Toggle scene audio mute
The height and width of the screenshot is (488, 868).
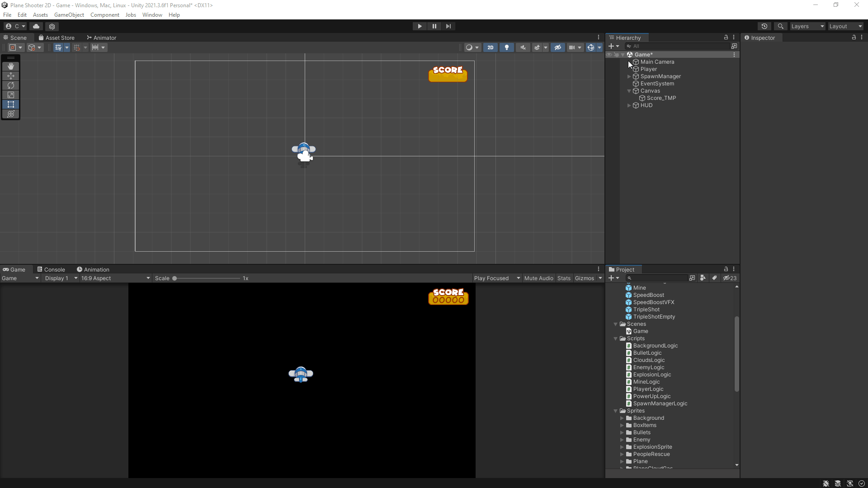pos(523,47)
